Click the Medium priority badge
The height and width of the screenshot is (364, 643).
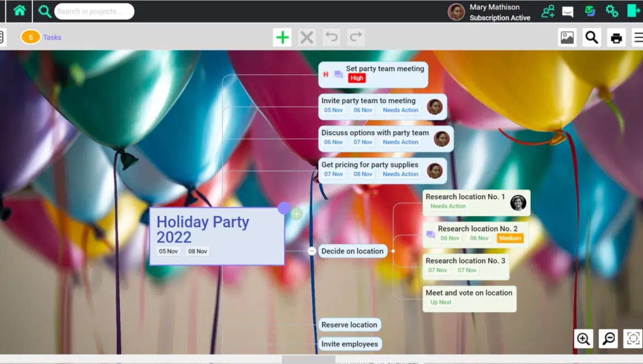click(510, 238)
